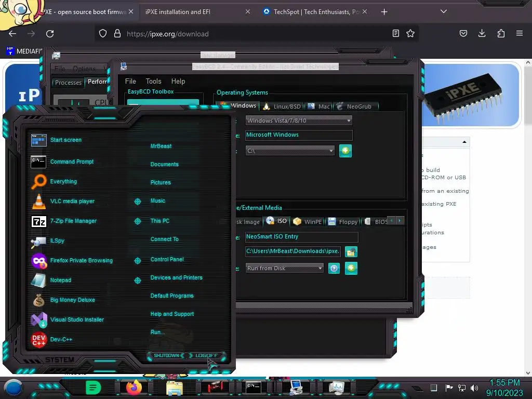Switch to Mac tab in EasyBCD

(319, 107)
